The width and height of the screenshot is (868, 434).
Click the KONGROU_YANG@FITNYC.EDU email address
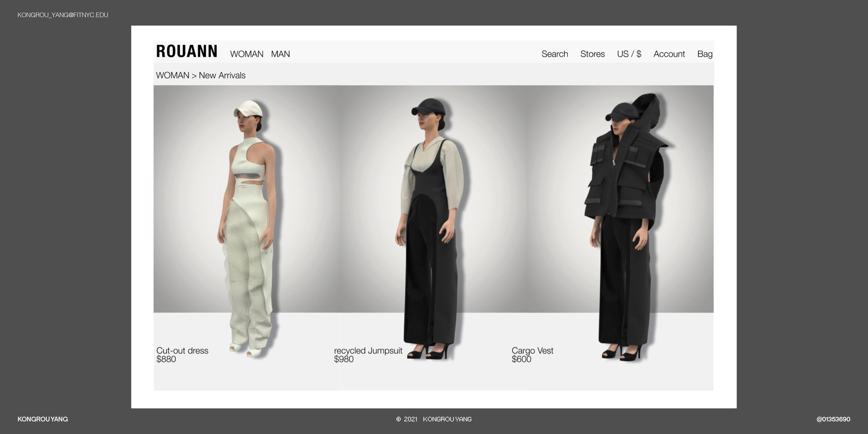(x=63, y=15)
